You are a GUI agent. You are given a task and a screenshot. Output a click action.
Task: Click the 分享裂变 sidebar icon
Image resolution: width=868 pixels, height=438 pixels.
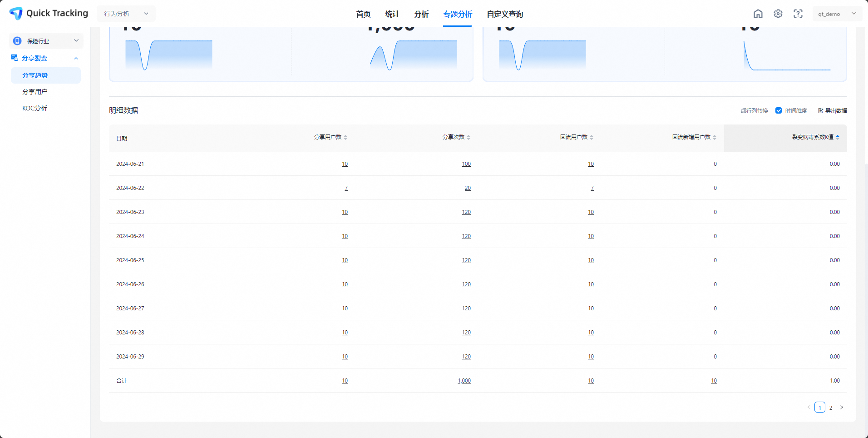(15, 58)
